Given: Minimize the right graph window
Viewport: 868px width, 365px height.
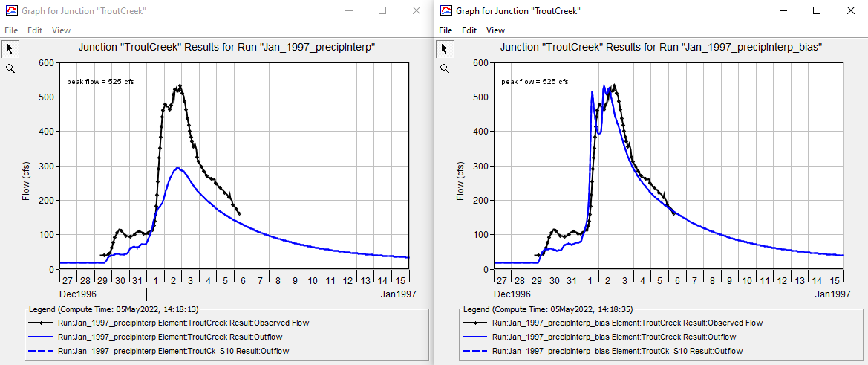Looking at the screenshot, I should pos(783,10).
